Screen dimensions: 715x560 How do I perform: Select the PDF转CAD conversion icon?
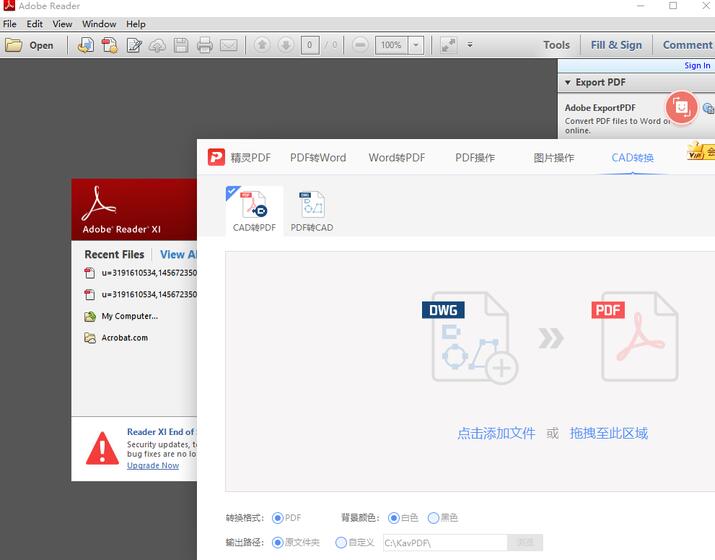click(x=312, y=211)
